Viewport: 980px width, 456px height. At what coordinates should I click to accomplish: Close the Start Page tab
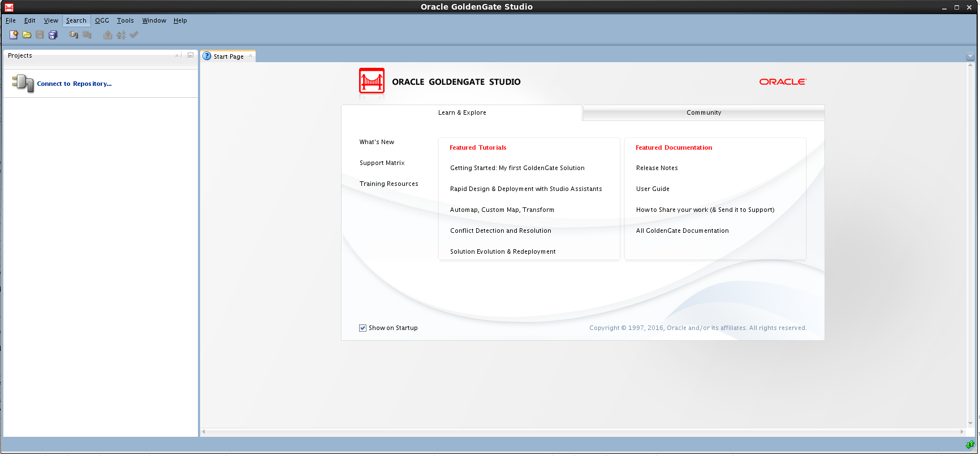(251, 56)
